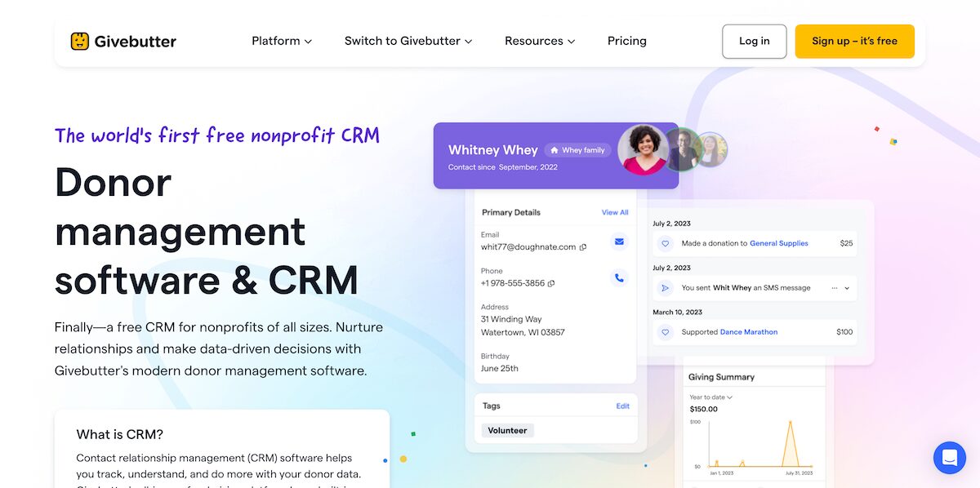The width and height of the screenshot is (980, 488).
Task: Click the blue email envelope icon
Action: [x=619, y=242]
